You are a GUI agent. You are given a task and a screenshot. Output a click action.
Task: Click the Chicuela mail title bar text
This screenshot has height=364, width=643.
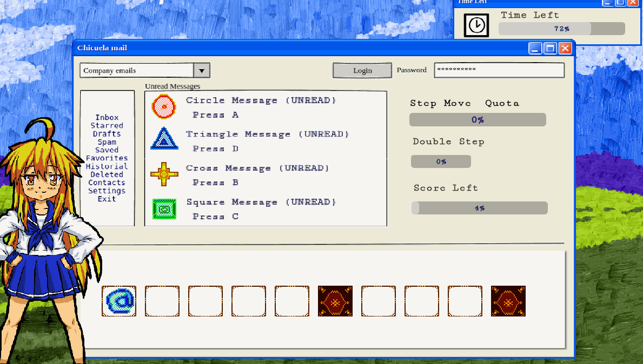pyautogui.click(x=102, y=48)
